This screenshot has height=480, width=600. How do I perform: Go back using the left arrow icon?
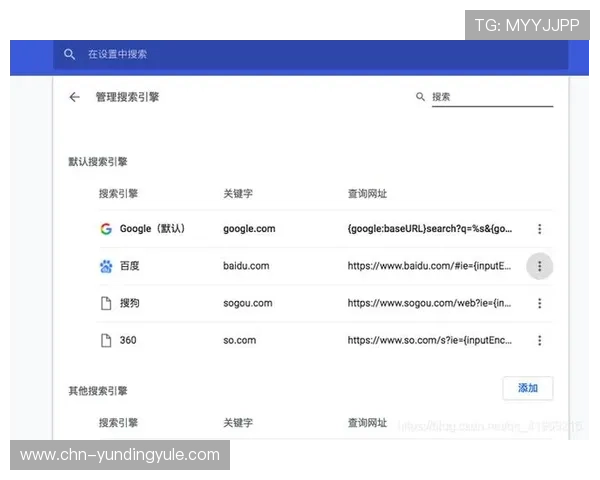coord(75,97)
